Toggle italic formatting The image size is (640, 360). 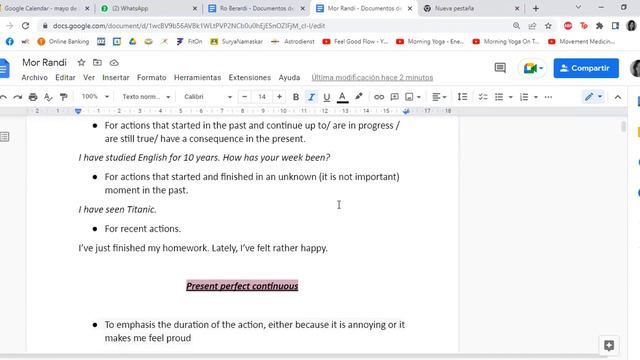coord(311,97)
